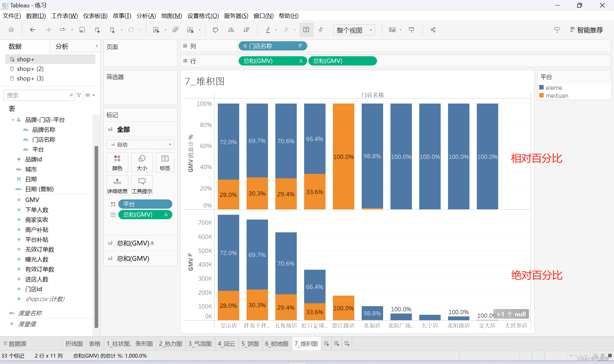Open 数据(D) menu
The width and height of the screenshot is (614, 364).
pyautogui.click(x=36, y=16)
